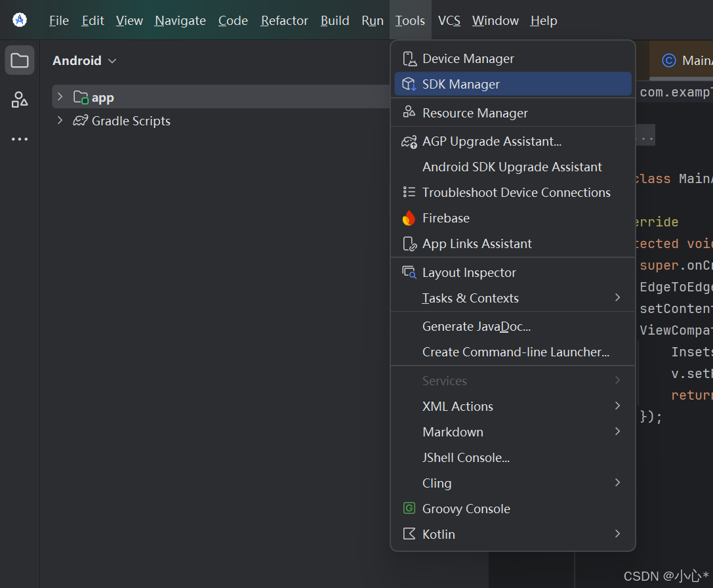Select the Firebase menu label
This screenshot has width=713, height=588.
[445, 218]
